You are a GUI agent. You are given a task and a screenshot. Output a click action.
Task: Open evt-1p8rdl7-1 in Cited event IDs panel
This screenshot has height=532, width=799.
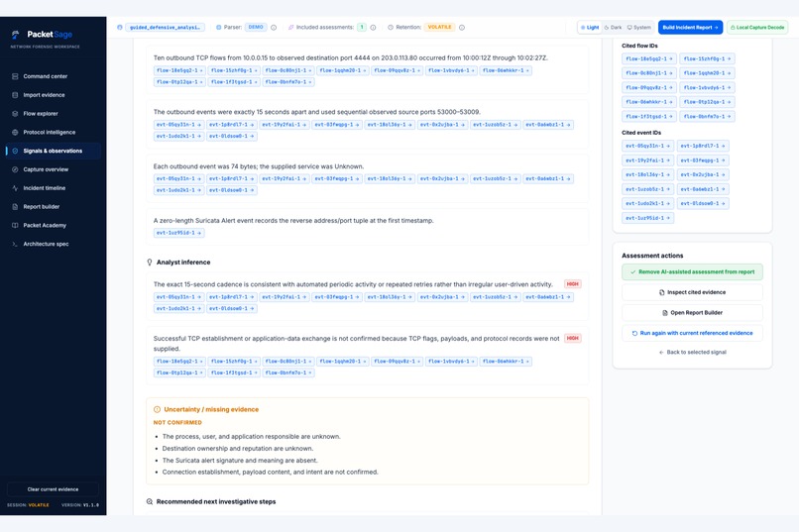click(703, 146)
